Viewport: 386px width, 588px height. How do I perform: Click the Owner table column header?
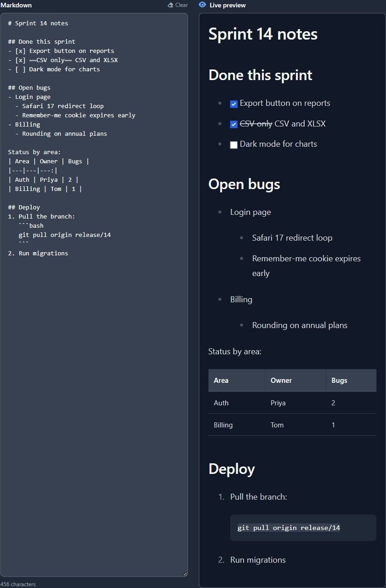pos(295,380)
